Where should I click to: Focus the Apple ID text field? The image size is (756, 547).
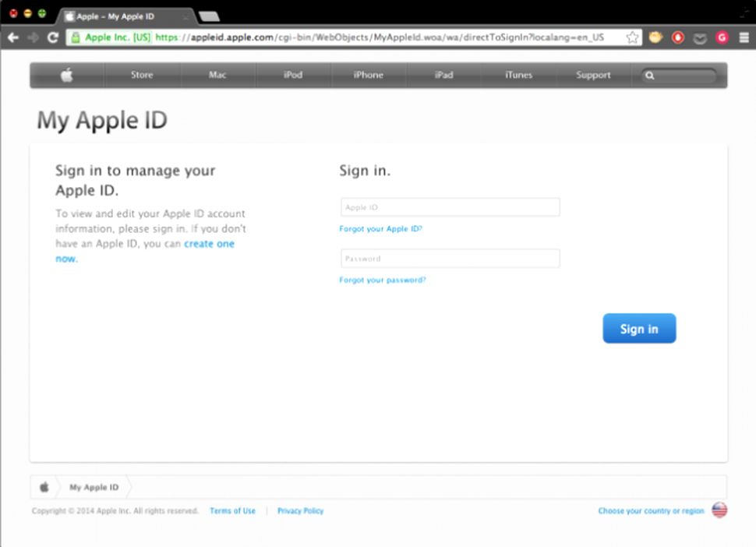click(x=450, y=207)
